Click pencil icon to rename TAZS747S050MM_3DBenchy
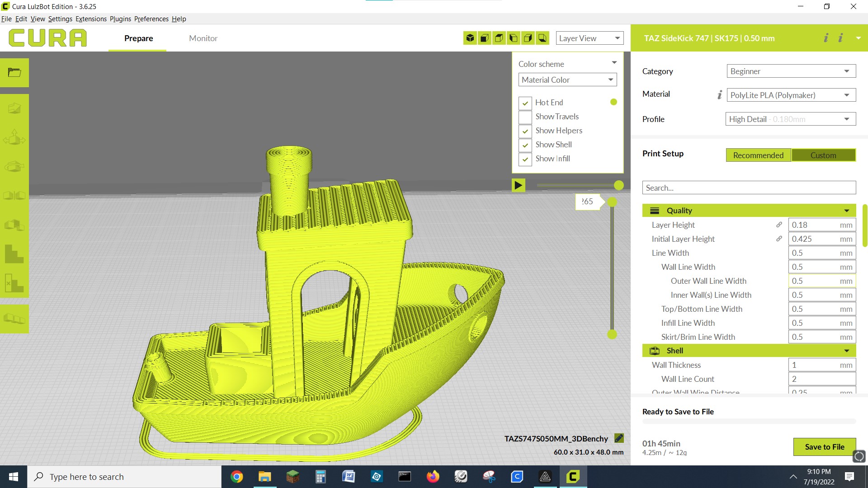This screenshot has height=488, width=868. point(619,438)
